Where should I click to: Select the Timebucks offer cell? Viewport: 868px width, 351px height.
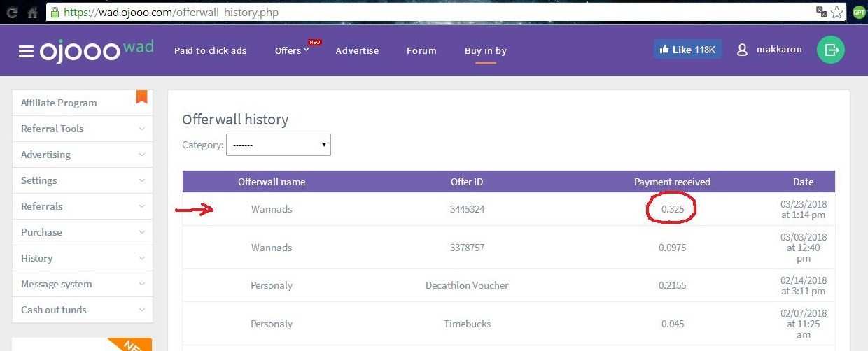467,324
